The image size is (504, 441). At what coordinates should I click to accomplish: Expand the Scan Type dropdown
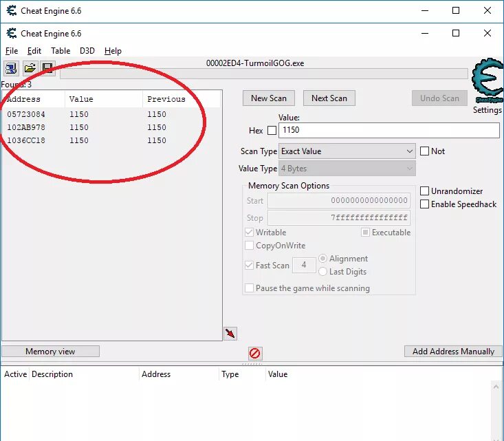347,151
